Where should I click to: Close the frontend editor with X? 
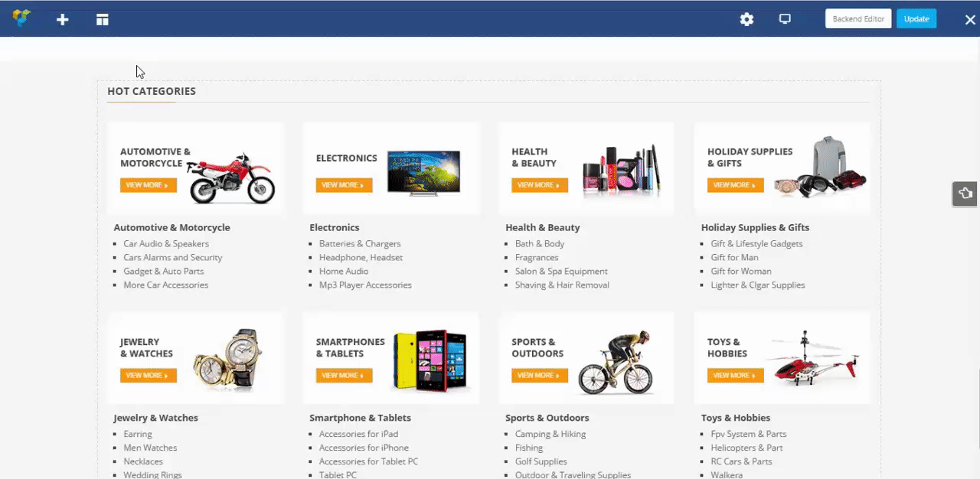coord(970,20)
